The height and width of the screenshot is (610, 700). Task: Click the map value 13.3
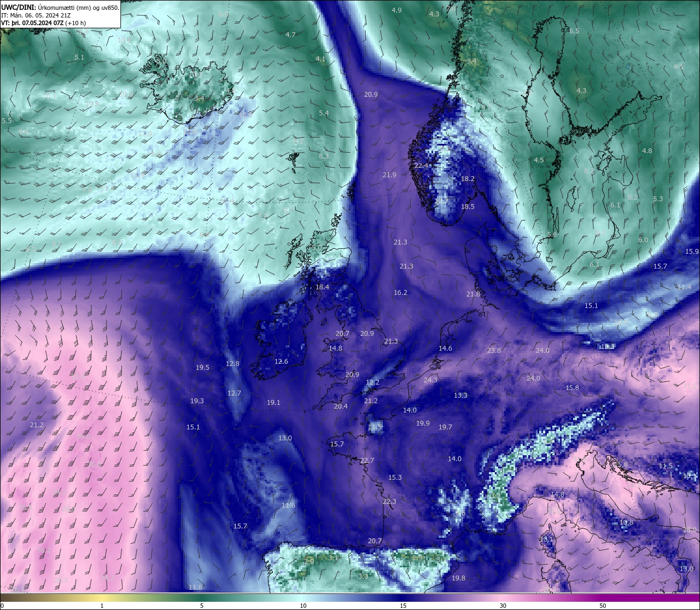pyautogui.click(x=460, y=396)
